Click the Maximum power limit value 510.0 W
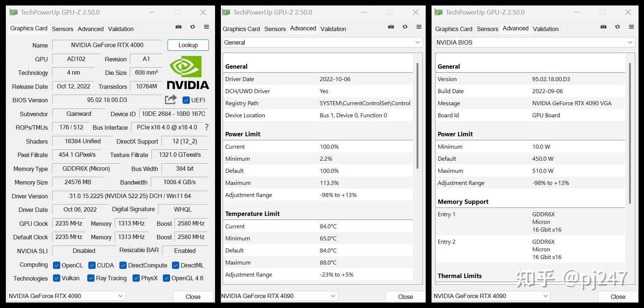The width and height of the screenshot is (644, 308). 543,171
